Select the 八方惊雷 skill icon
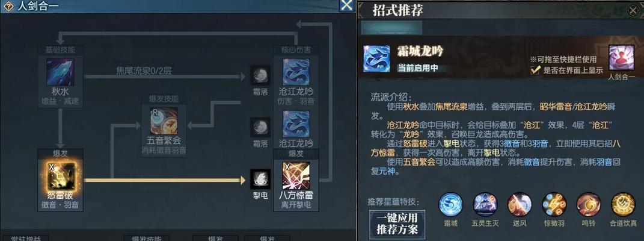 tap(296, 175)
